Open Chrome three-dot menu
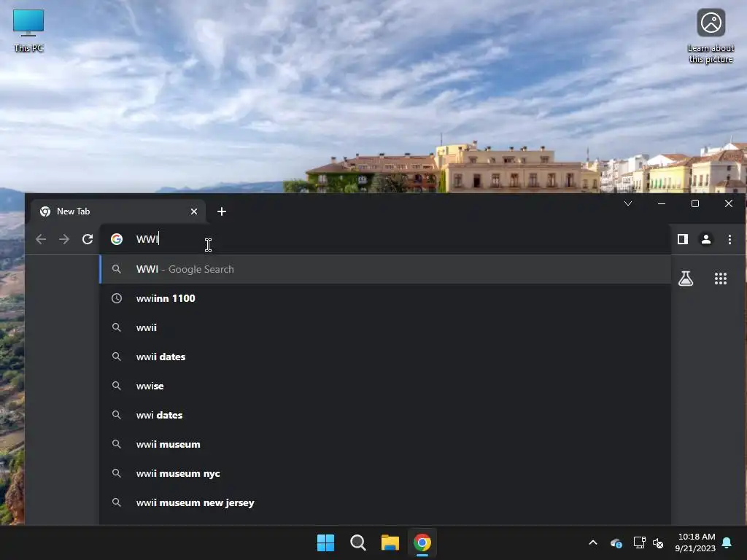This screenshot has width=747, height=560. point(729,239)
